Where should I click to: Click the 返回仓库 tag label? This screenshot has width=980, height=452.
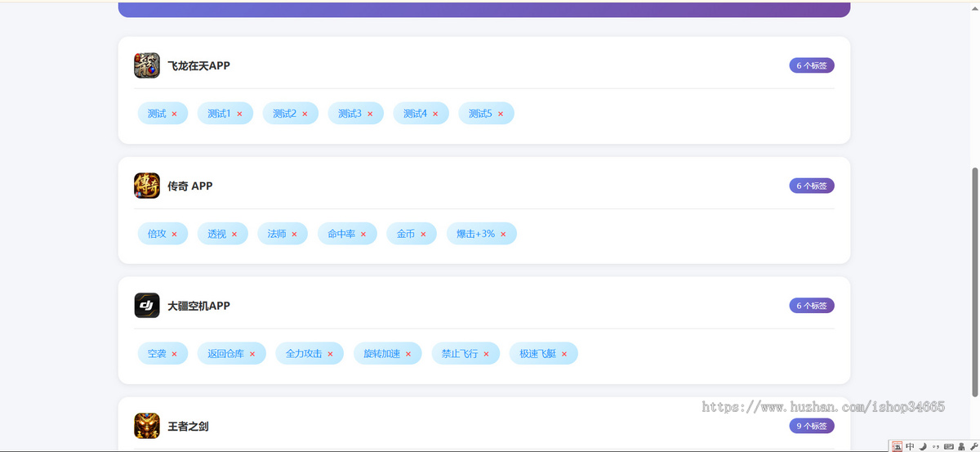click(x=225, y=354)
